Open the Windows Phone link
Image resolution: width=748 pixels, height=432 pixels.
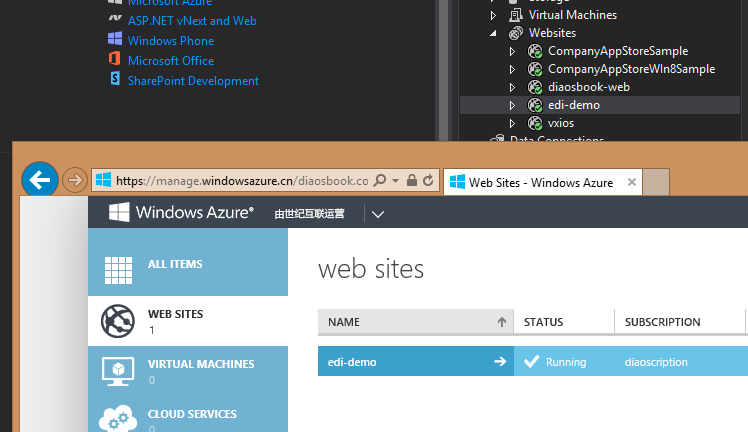tap(170, 41)
